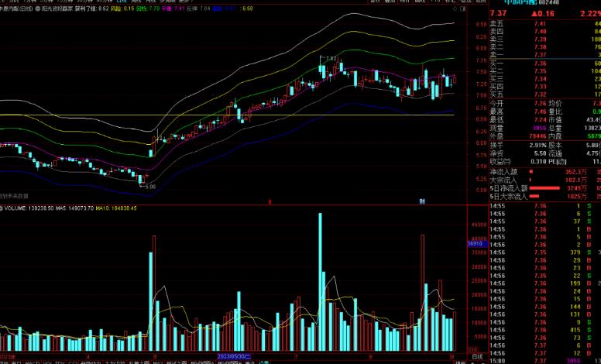
Task: Select the 14:56 trade row with volume 199
Action: [545, 283]
